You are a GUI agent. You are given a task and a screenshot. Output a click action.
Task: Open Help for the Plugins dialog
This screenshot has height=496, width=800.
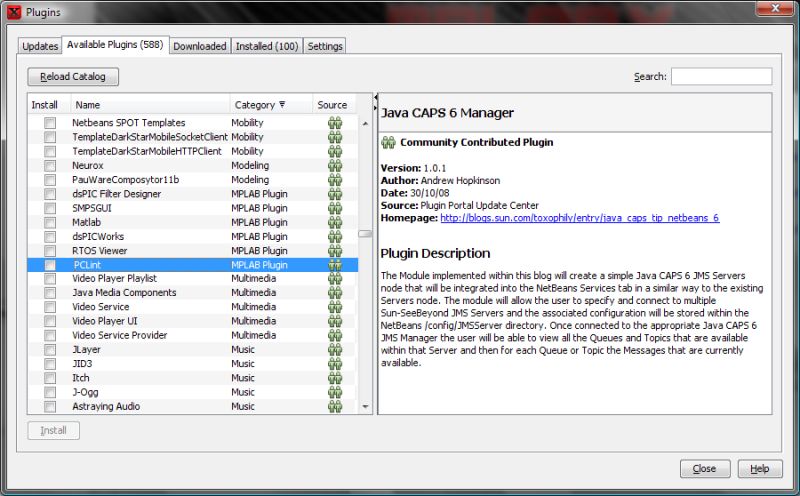point(760,468)
